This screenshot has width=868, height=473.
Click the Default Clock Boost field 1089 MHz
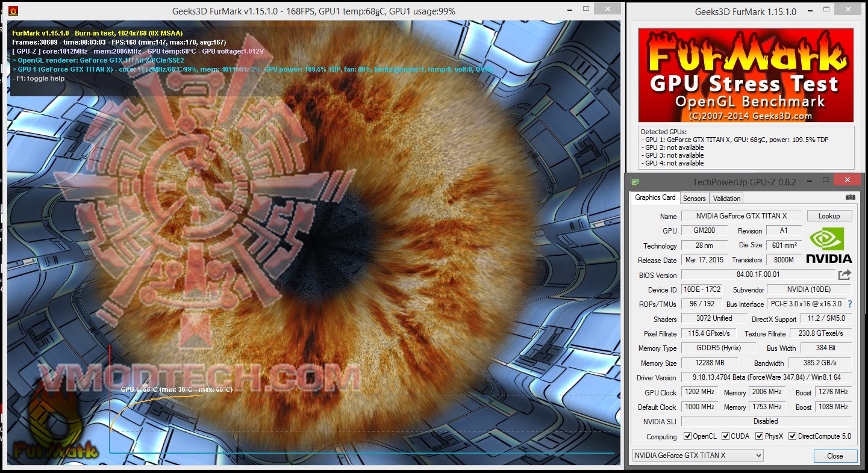point(834,407)
